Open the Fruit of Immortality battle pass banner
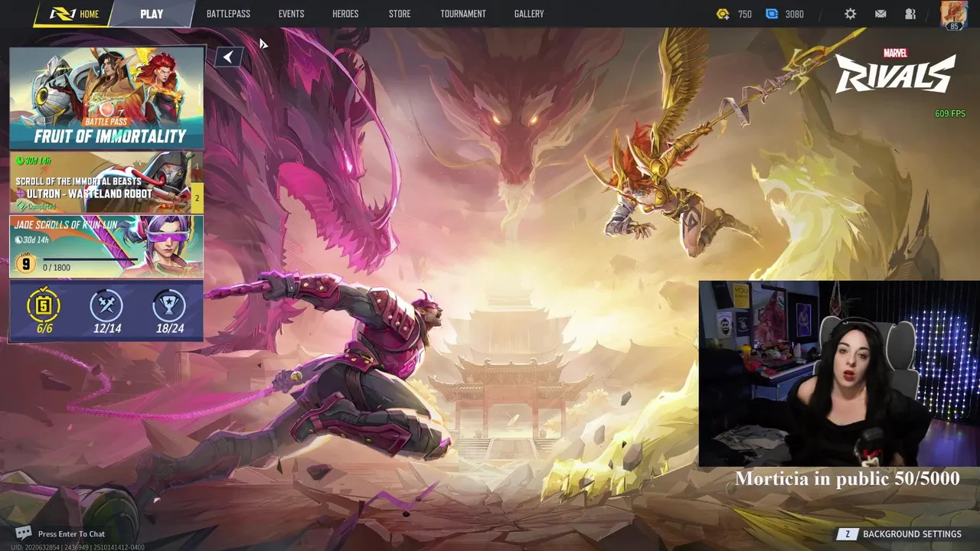This screenshot has height=551, width=980. click(106, 97)
